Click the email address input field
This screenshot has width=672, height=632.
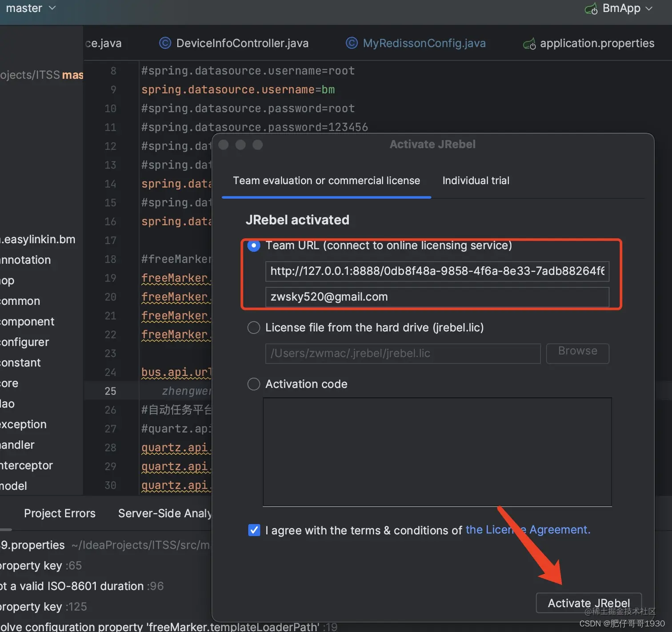[437, 297]
